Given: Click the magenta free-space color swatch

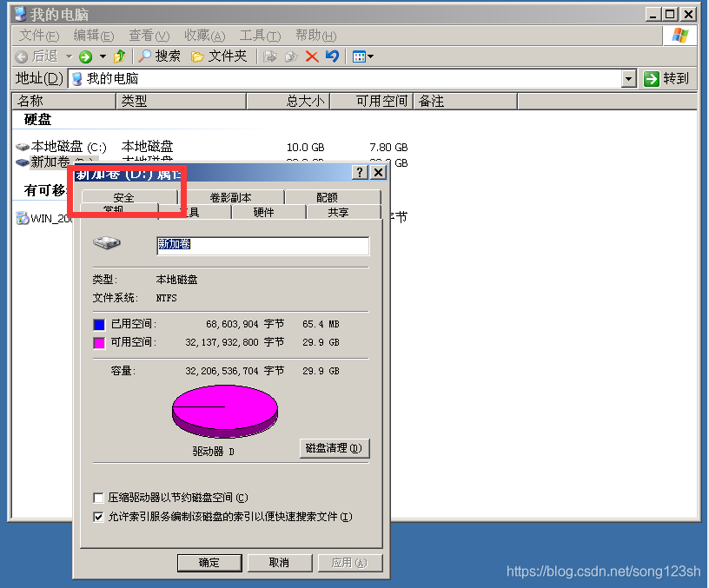Looking at the screenshot, I should [x=99, y=342].
